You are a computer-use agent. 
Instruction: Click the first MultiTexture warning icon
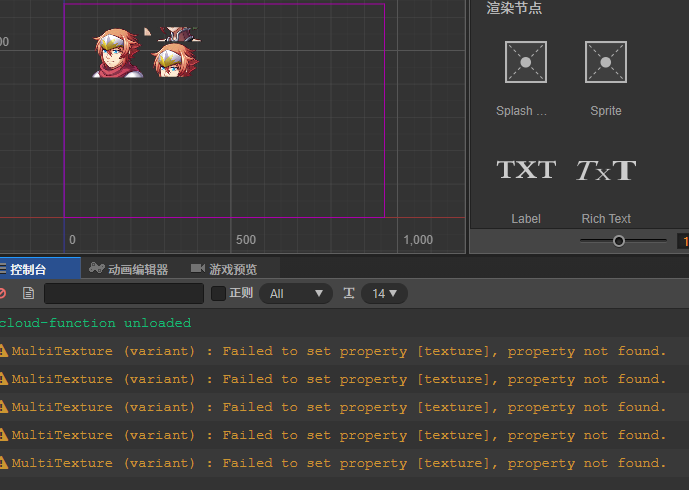point(4,351)
